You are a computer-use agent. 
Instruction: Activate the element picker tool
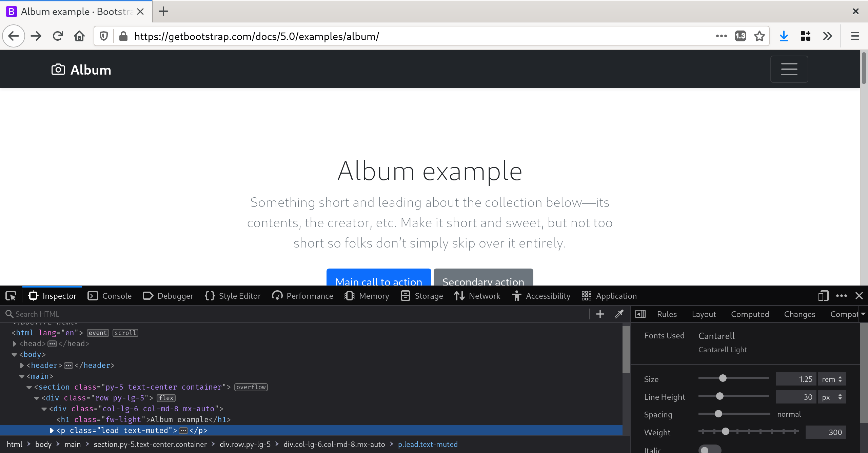pos(11,296)
